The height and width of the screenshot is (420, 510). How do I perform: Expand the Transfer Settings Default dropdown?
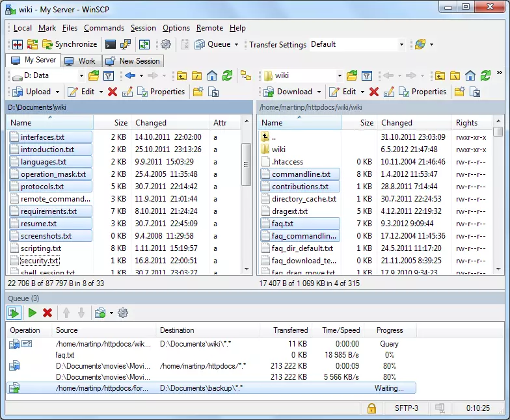[x=401, y=44]
